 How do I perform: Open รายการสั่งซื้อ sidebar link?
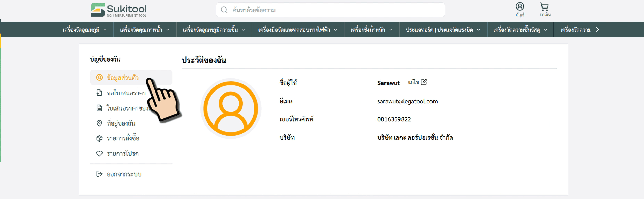click(x=123, y=138)
